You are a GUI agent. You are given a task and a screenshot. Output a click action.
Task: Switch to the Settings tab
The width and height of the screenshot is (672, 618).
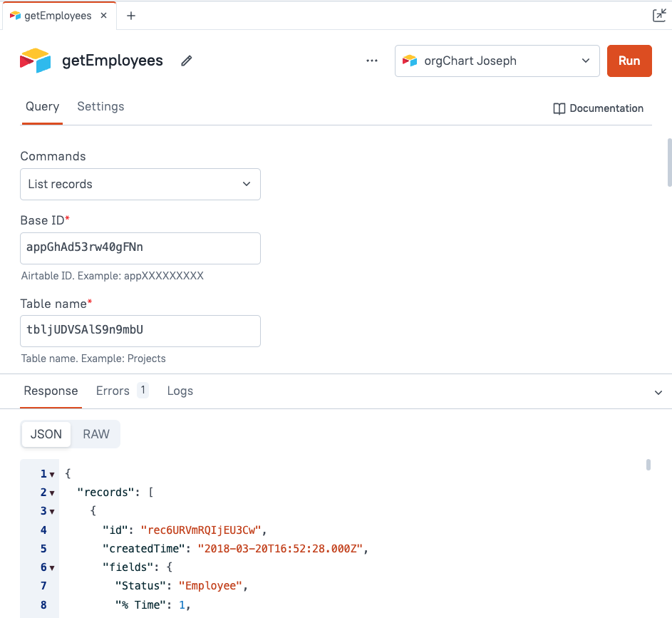click(x=100, y=106)
